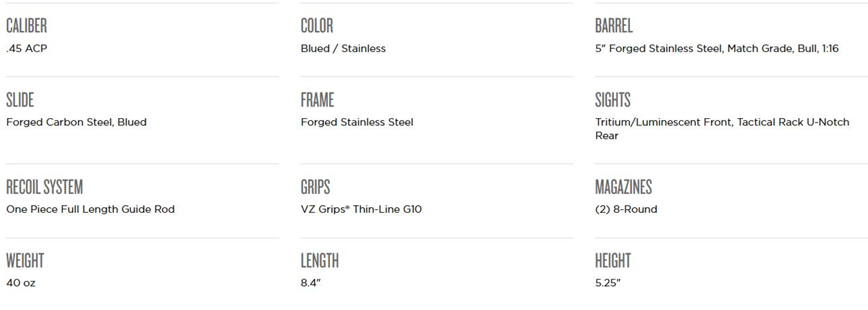The image size is (868, 310).
Task: Click the CALIBER heading
Action: tap(26, 27)
